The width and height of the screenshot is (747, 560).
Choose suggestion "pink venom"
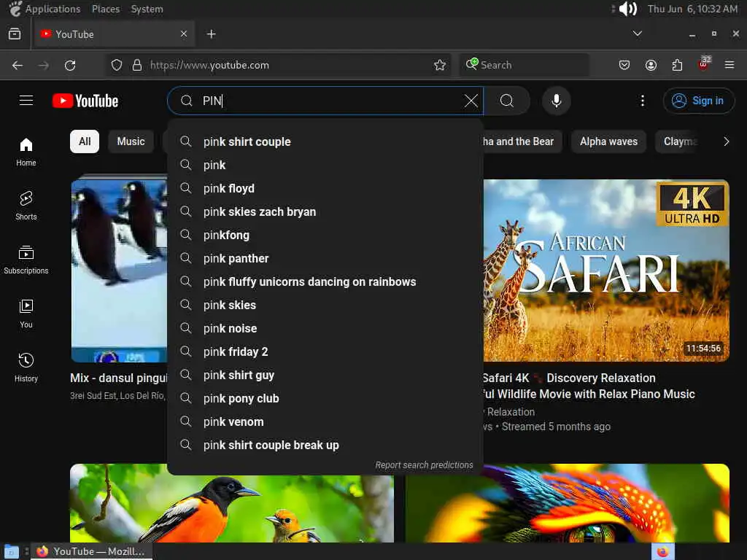pos(325,421)
